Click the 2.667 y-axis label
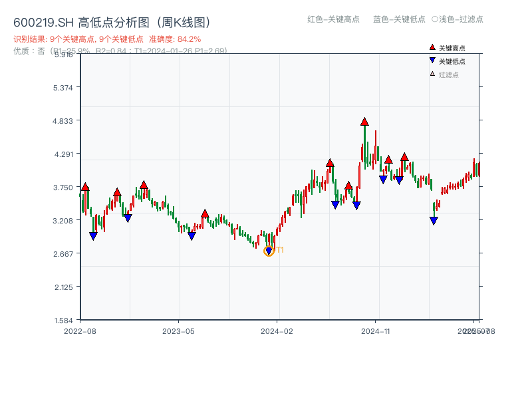Screen dimensions: 532x399 pos(63,254)
